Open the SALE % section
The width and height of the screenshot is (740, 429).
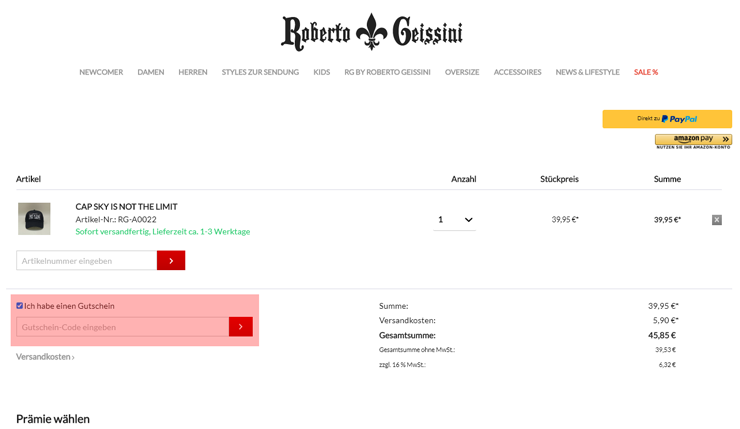click(x=646, y=72)
